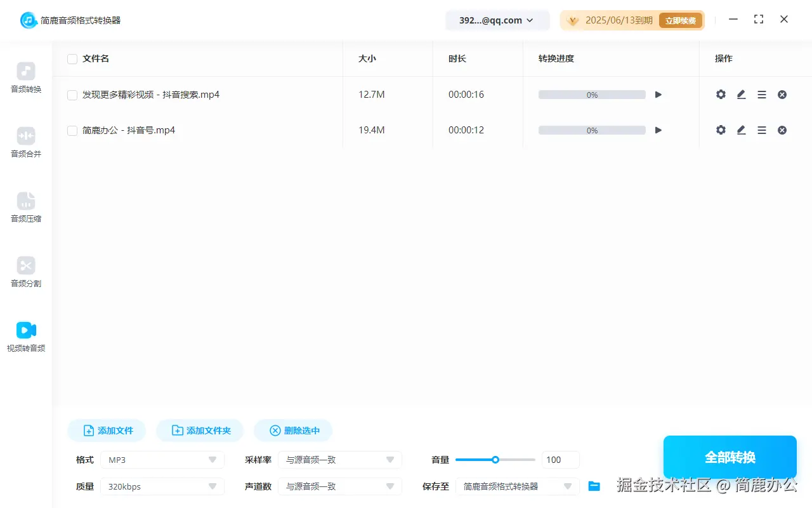Select the 视频转音频 sidebar tool
This screenshot has height=508, width=812.
coord(26,337)
